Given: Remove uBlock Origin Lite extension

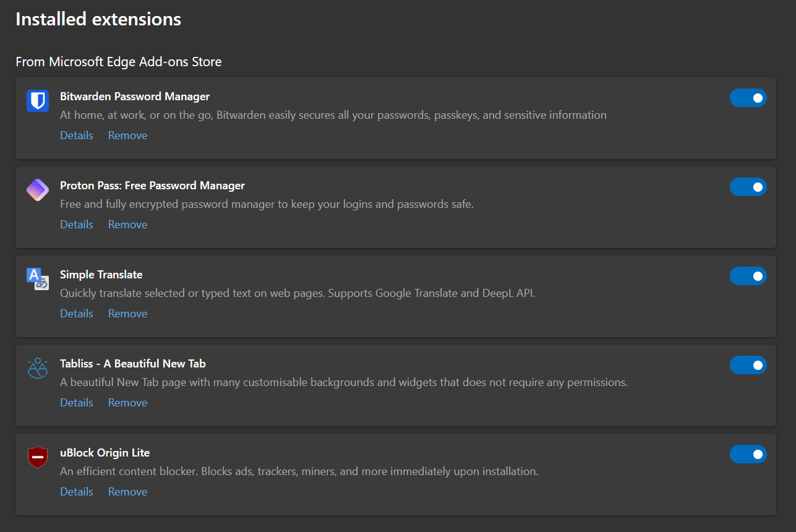Looking at the screenshot, I should click(128, 492).
